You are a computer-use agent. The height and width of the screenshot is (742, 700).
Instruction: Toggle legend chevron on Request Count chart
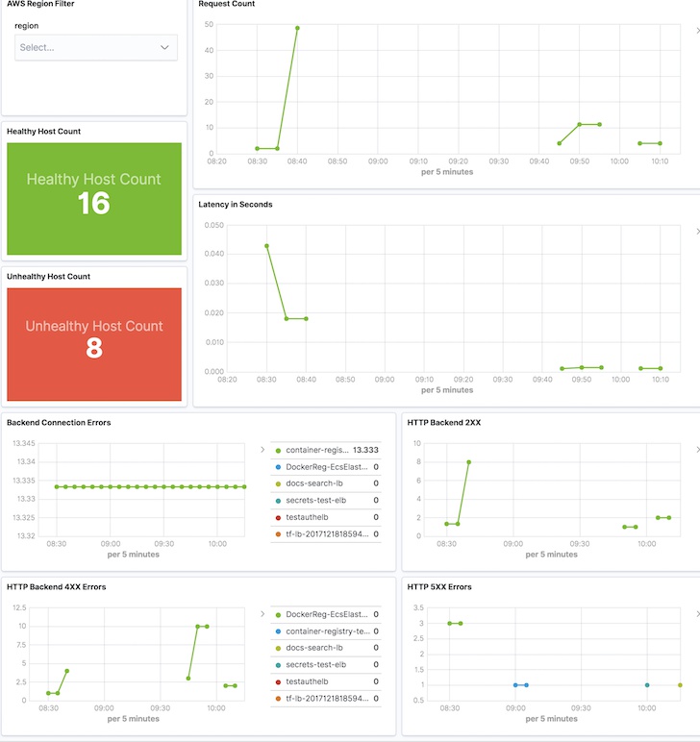[697, 31]
